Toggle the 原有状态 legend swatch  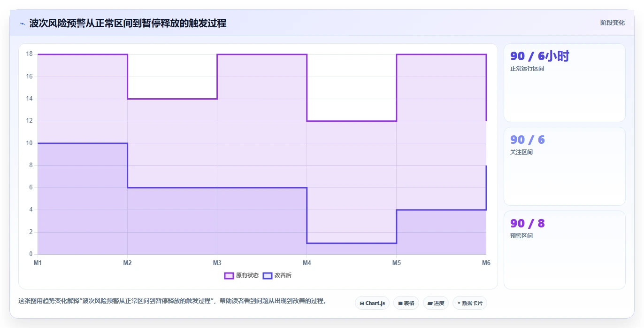pyautogui.click(x=229, y=275)
